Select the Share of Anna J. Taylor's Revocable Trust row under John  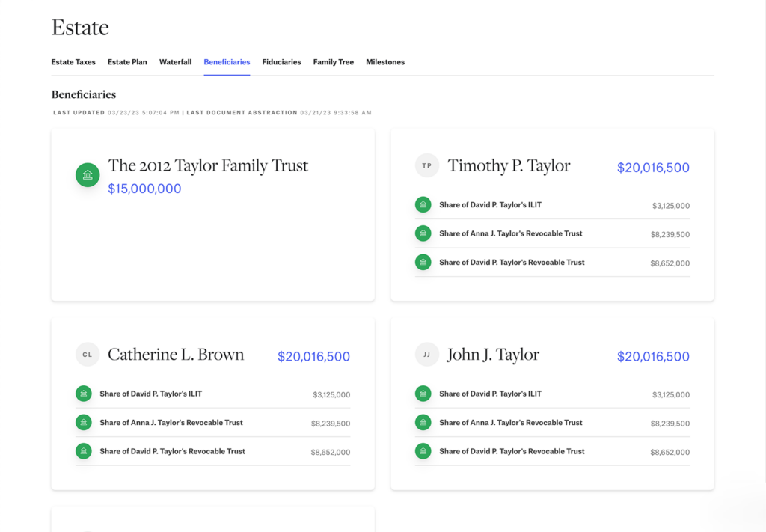(x=511, y=422)
